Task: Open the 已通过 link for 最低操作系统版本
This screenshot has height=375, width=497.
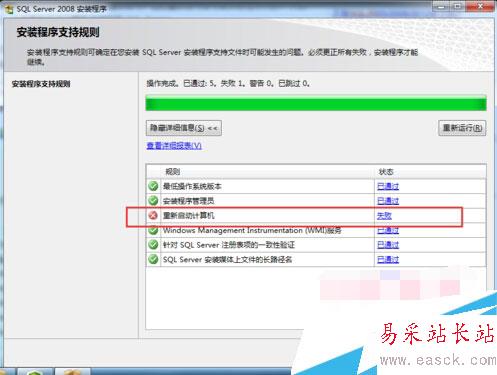Action: coord(388,186)
